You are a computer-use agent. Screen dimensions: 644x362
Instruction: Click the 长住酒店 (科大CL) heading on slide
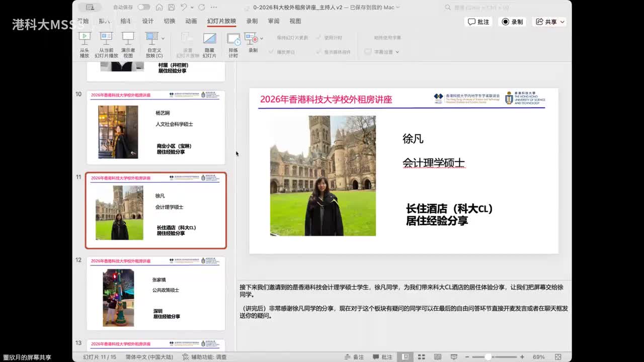click(449, 209)
